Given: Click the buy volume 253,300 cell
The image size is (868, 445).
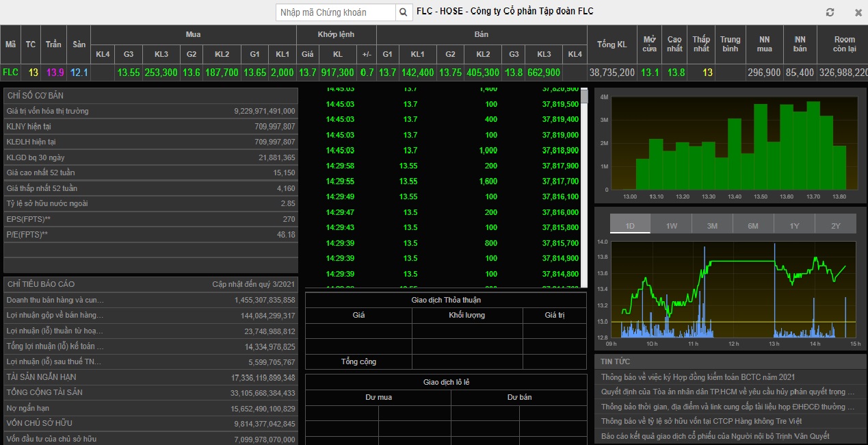Looking at the screenshot, I should (x=161, y=72).
